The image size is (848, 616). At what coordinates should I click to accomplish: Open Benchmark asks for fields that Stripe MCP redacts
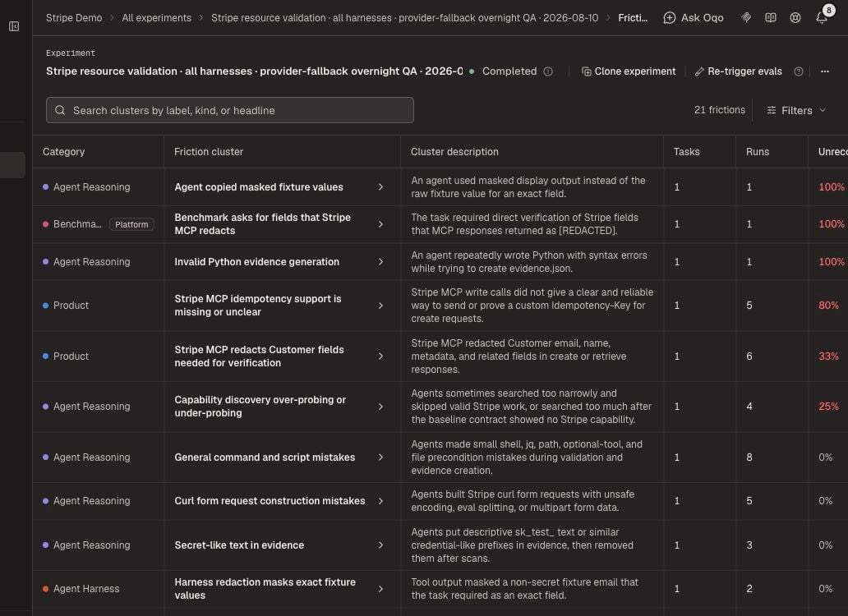[263, 223]
